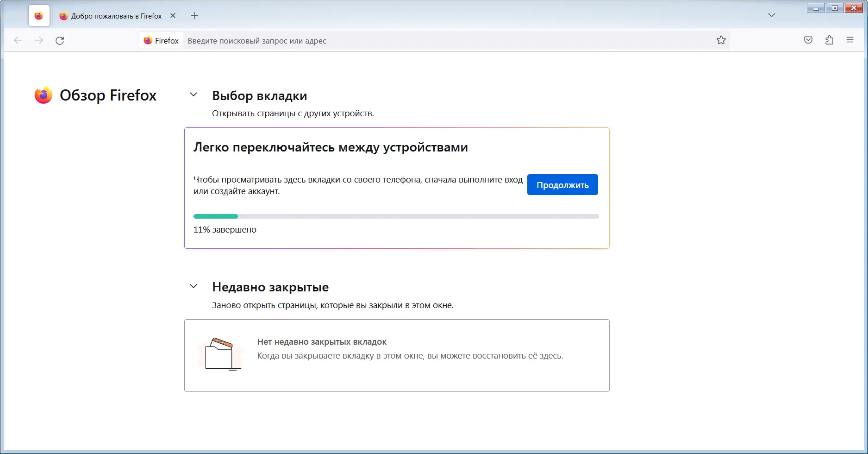Open the extensions panel
This screenshot has height=454, width=868.
pyautogui.click(x=829, y=40)
